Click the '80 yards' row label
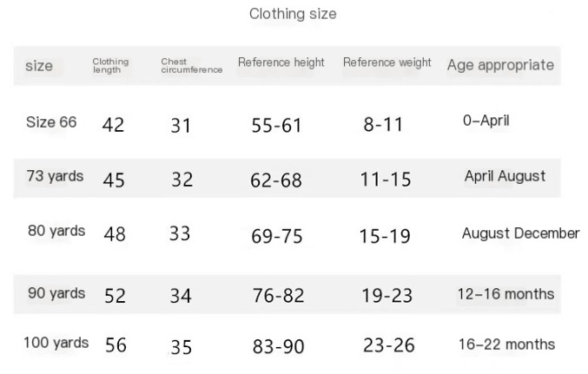The height and width of the screenshot is (374, 588). pyautogui.click(x=56, y=232)
